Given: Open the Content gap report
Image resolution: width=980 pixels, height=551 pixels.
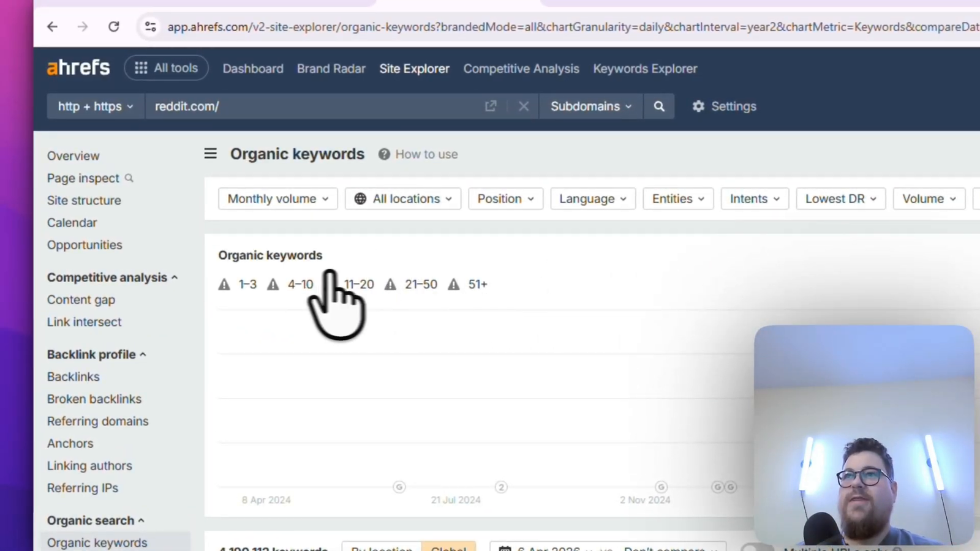Looking at the screenshot, I should tap(81, 299).
